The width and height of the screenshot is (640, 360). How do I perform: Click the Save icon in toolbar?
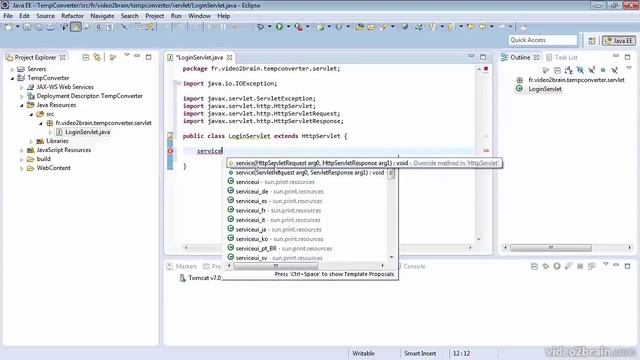click(x=27, y=27)
